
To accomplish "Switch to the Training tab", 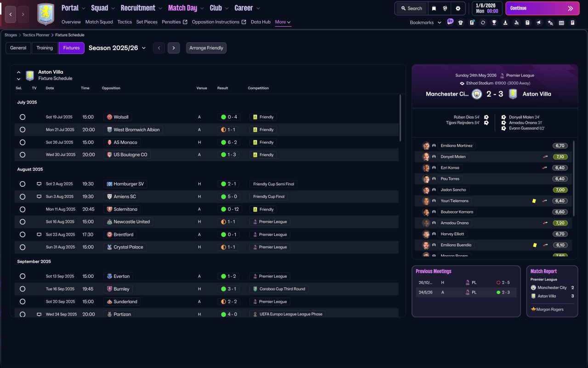I will 45,48.
